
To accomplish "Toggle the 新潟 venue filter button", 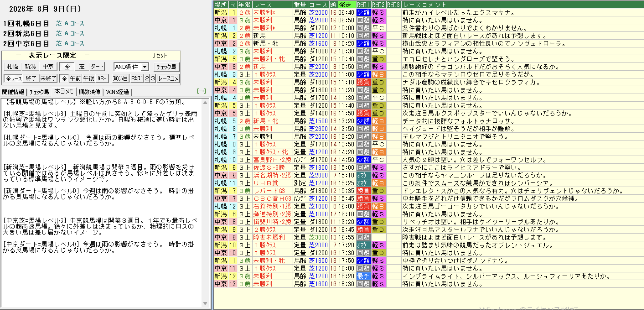I will (x=30, y=66).
